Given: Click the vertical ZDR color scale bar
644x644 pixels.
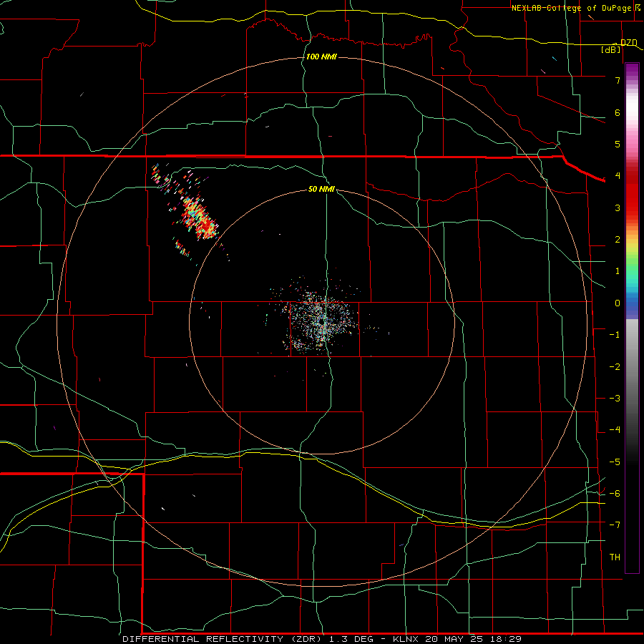Looking at the screenshot, I should 632,318.
